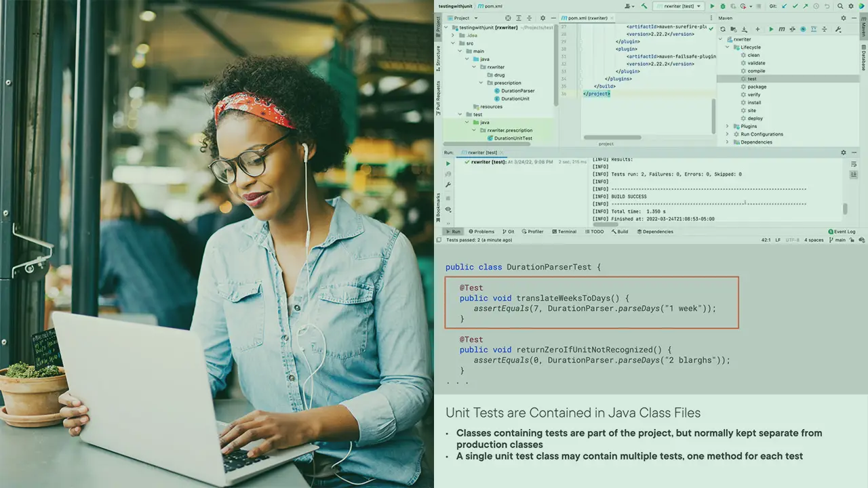Open the Profiler tool window tab

[532, 232]
